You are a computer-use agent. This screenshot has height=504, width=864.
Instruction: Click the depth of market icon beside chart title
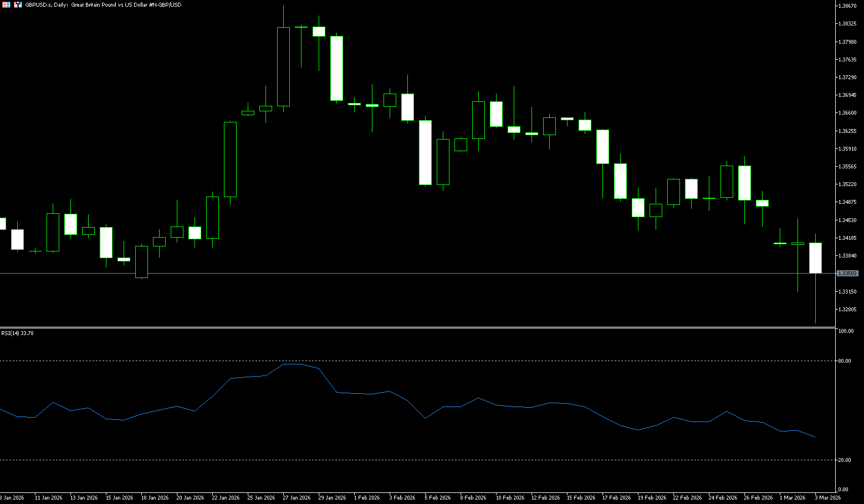point(18,4)
